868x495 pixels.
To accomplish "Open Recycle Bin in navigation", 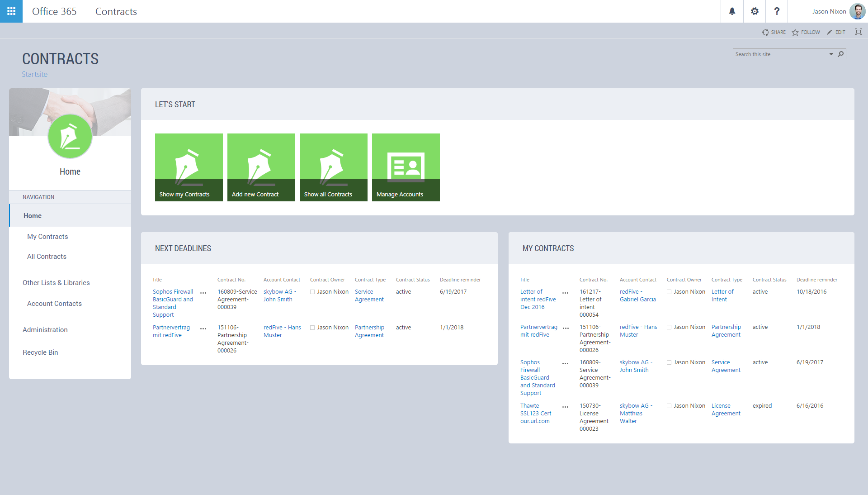I will pyautogui.click(x=40, y=352).
